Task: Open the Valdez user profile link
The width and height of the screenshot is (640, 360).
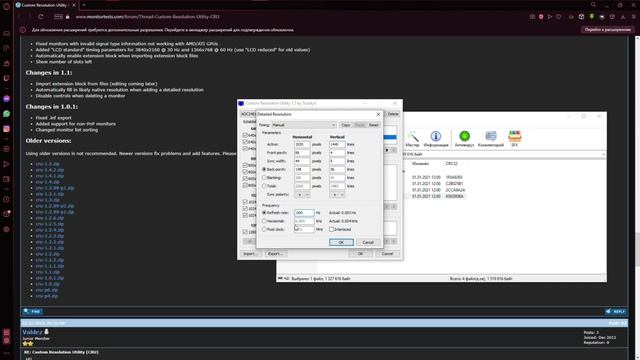Action: point(32,332)
